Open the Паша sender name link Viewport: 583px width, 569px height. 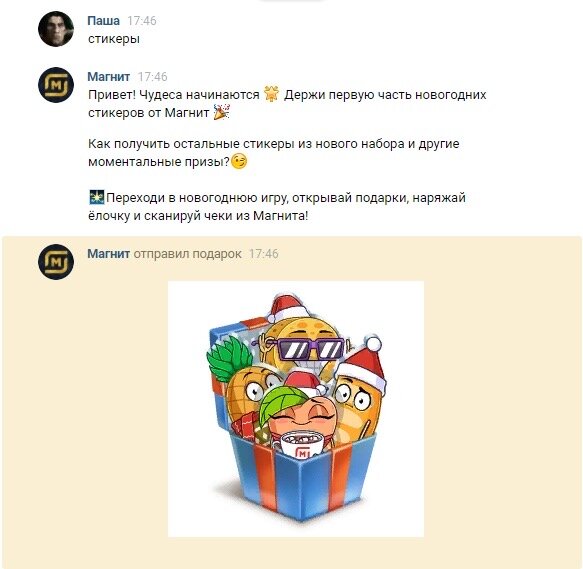pyautogui.click(x=103, y=20)
